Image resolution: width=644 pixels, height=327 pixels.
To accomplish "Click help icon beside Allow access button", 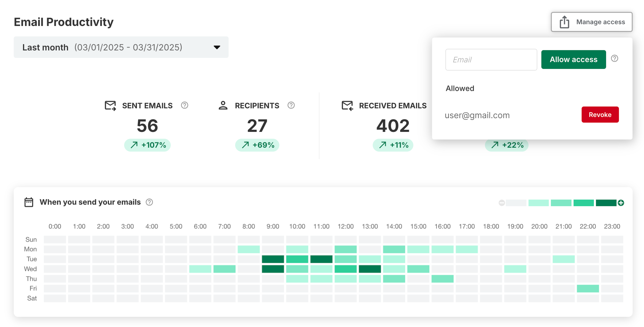I will coord(614,58).
